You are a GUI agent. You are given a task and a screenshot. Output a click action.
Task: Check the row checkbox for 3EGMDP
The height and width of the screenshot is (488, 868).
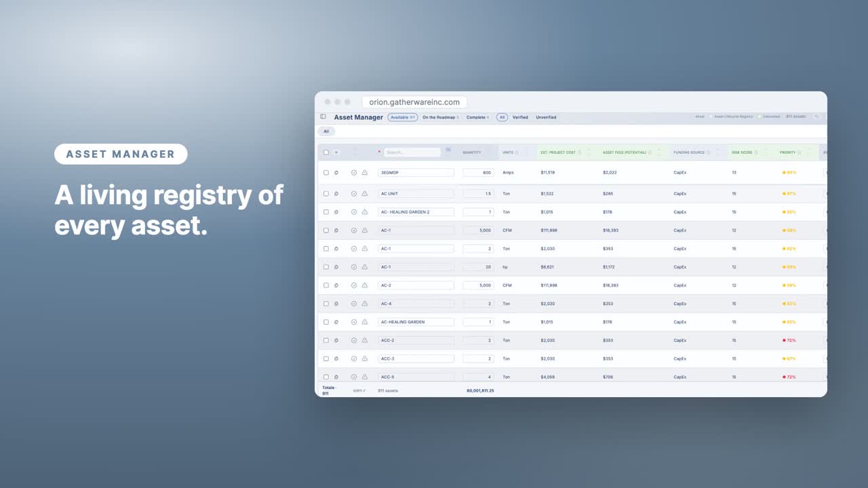[326, 173]
